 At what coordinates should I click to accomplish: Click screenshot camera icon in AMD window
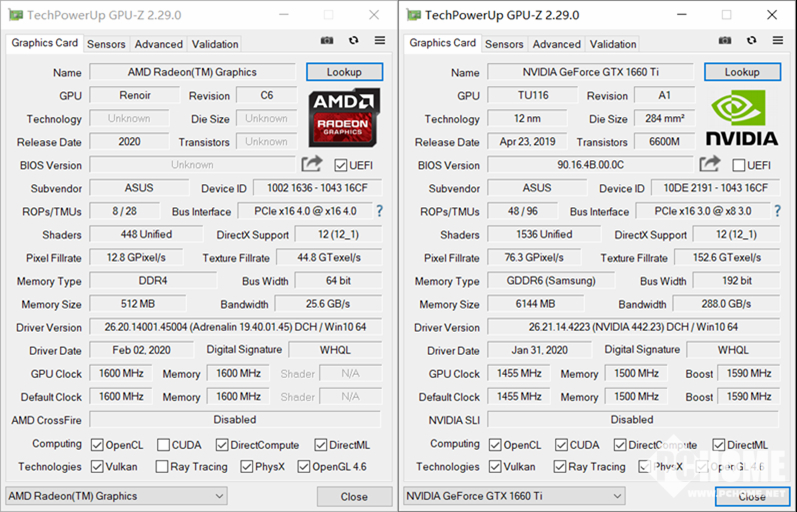click(327, 40)
